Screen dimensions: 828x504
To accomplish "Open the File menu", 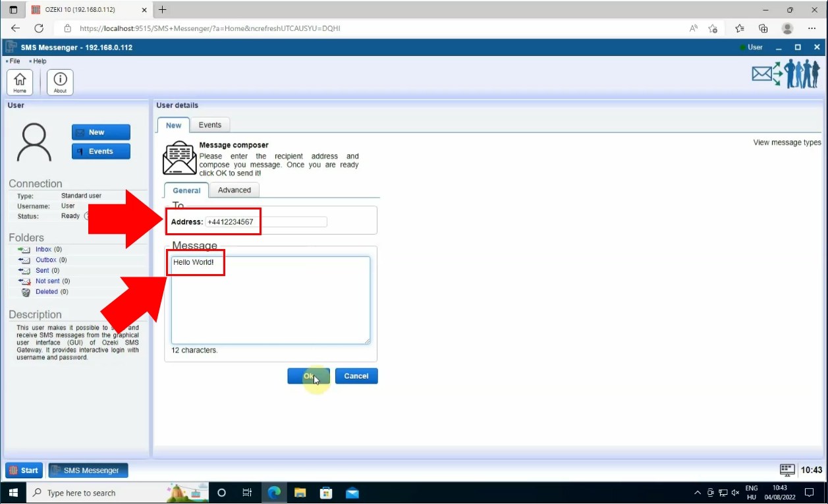I will 13,61.
